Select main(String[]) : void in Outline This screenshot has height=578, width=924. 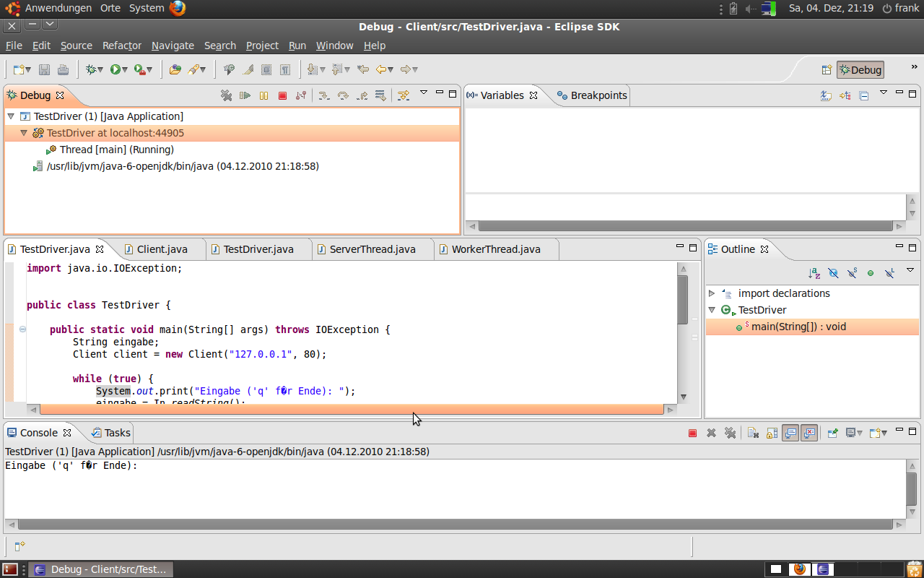point(798,327)
